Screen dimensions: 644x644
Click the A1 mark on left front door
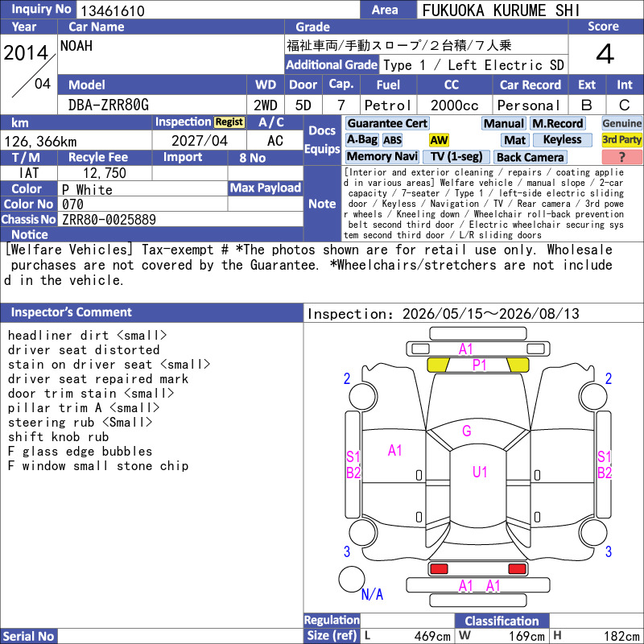pos(394,451)
